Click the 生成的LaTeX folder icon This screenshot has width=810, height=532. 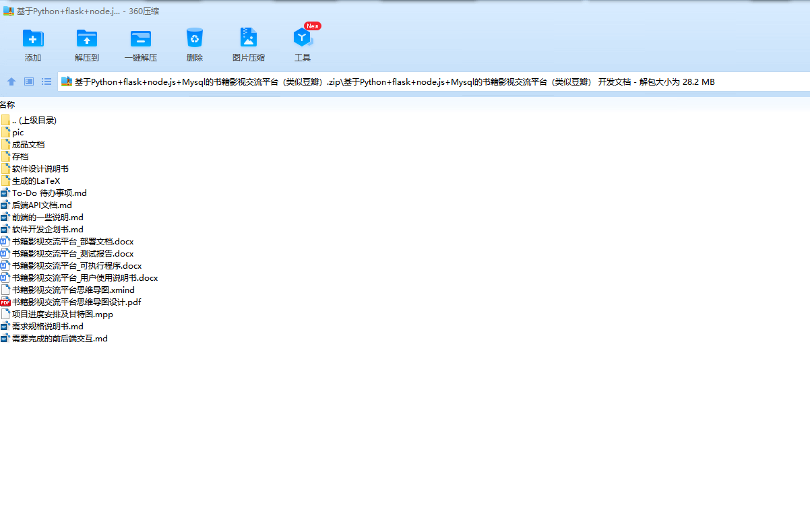(x=5, y=181)
